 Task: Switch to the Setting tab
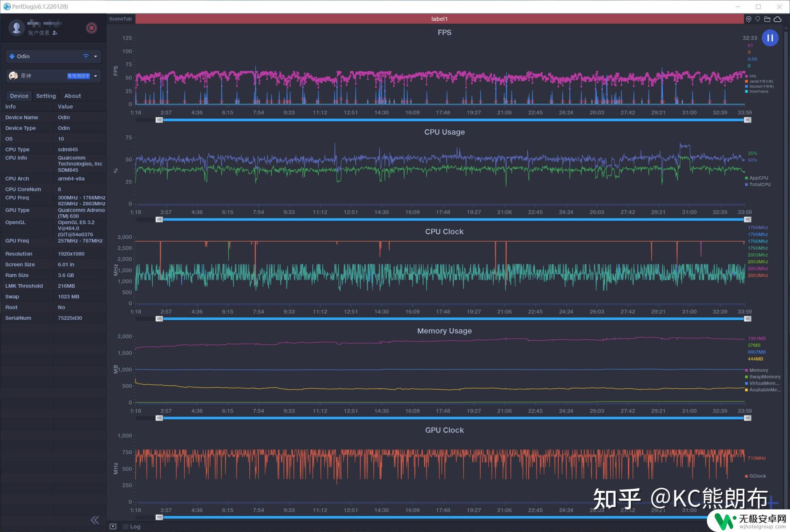tap(45, 95)
